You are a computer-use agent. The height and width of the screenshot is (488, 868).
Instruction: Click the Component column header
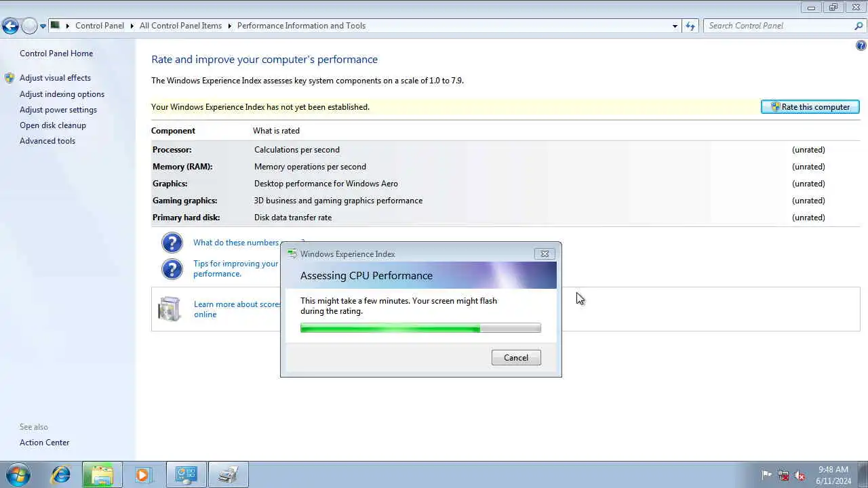tap(173, 131)
